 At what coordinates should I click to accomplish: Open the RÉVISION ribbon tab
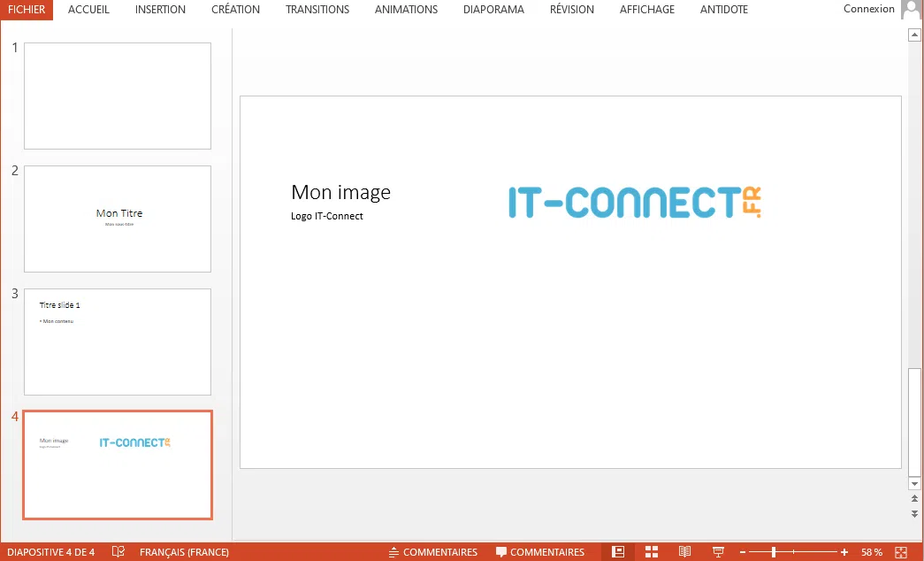571,10
